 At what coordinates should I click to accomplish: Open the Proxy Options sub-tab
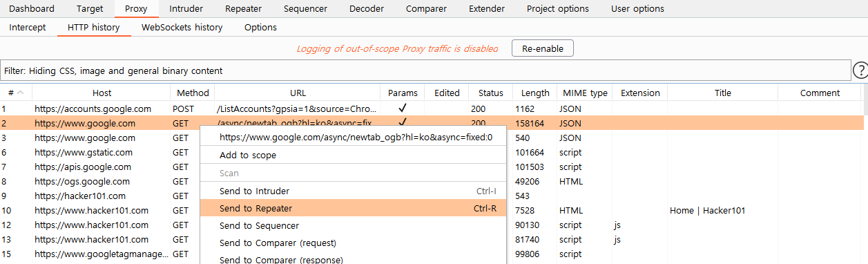tap(260, 28)
